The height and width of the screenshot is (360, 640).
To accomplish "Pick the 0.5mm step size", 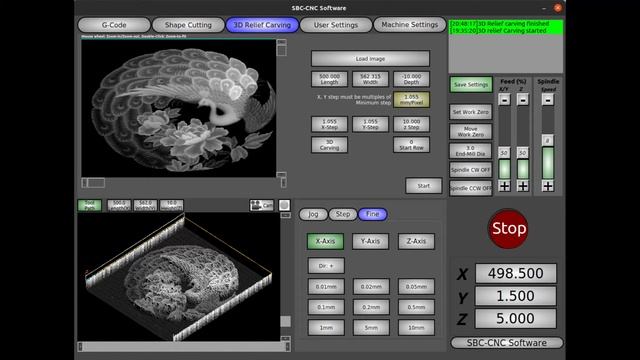I will pos(416,307).
